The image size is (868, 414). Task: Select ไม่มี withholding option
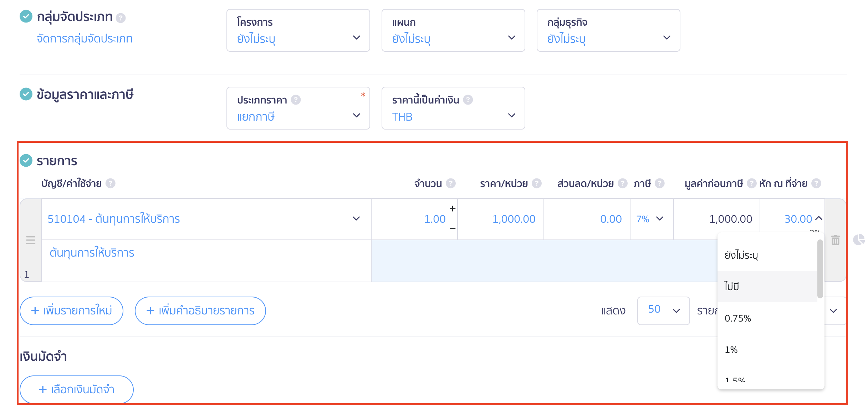click(767, 287)
